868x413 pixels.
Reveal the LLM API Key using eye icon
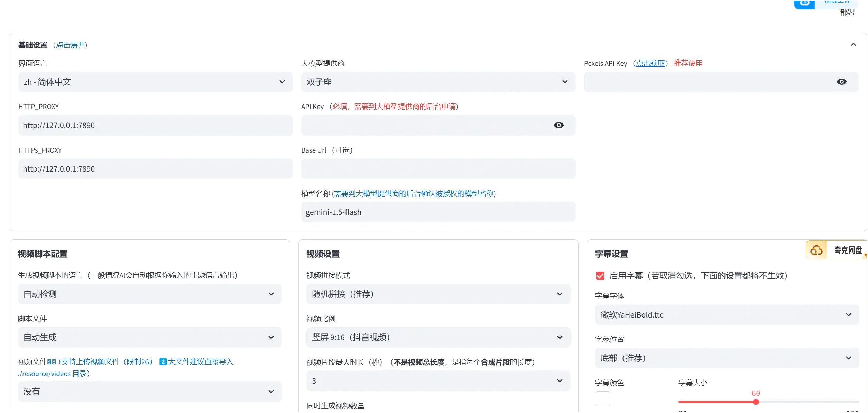558,125
